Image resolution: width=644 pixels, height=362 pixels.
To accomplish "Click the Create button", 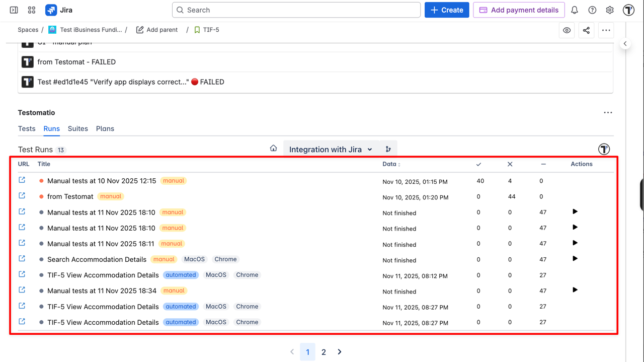I will coord(447,10).
